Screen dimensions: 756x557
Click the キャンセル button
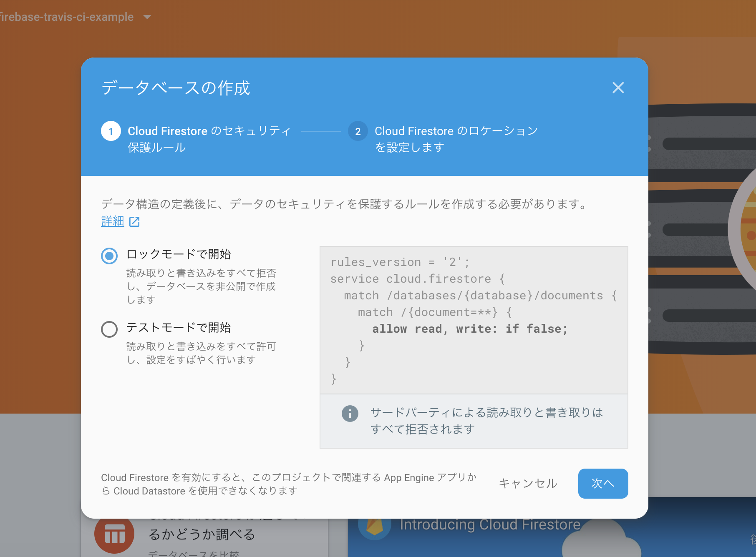pos(528,483)
